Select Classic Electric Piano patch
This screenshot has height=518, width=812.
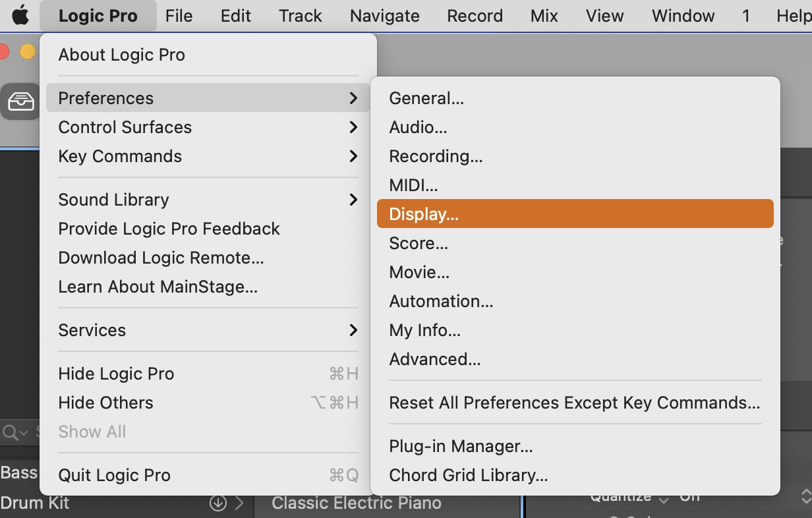coord(357,503)
